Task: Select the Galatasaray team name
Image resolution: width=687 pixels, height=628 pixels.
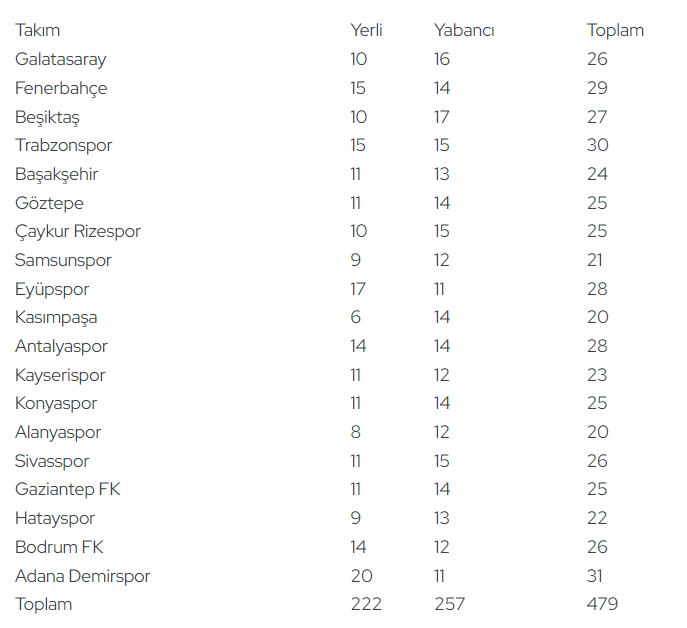Action: pos(60,59)
